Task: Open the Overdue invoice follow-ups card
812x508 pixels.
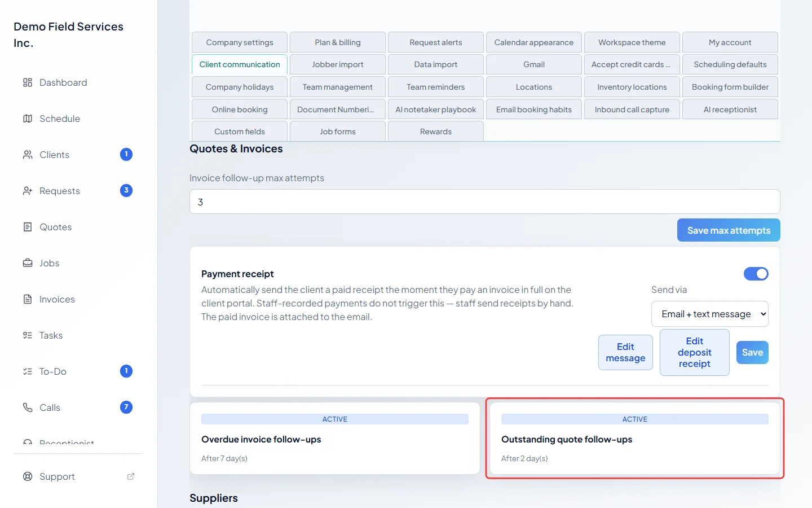Action: [x=335, y=438]
